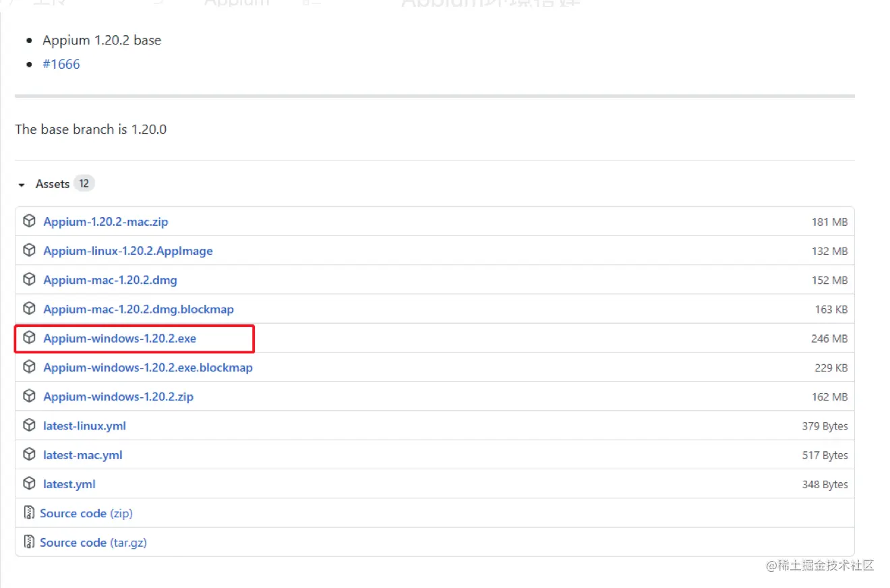Open the #1666 pull request link
Viewport: 890px width, 588px height.
tap(61, 64)
